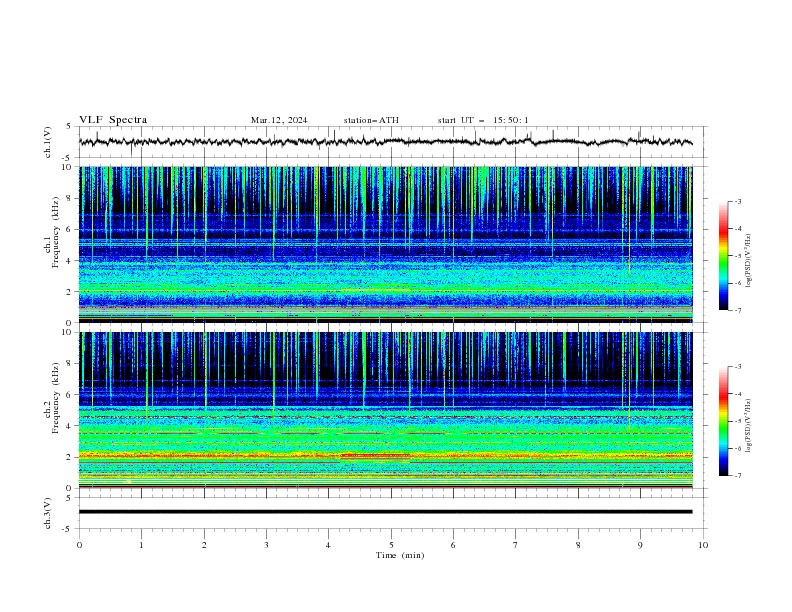Click the "ch.3(V)" axis label
This screenshot has width=792, height=612.
click(x=48, y=513)
